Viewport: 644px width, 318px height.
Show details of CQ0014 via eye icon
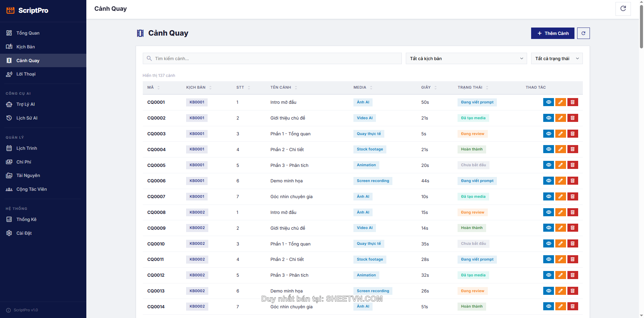click(x=549, y=306)
